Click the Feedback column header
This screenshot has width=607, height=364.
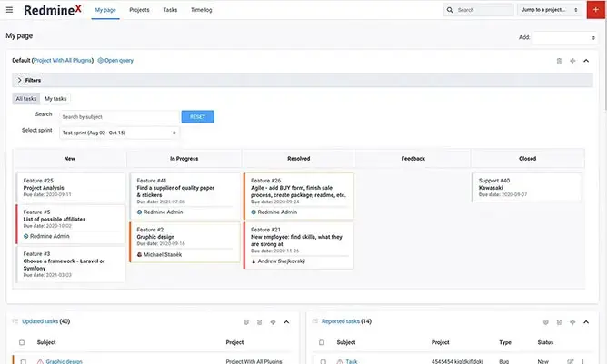pyautogui.click(x=413, y=159)
